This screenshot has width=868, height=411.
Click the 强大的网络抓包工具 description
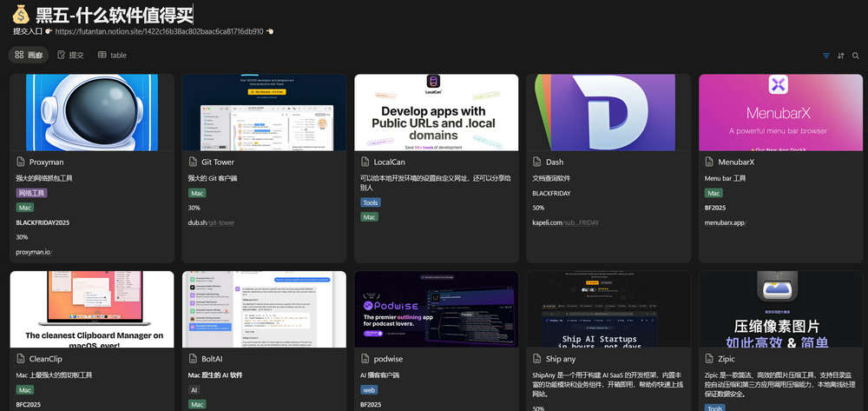click(44, 178)
